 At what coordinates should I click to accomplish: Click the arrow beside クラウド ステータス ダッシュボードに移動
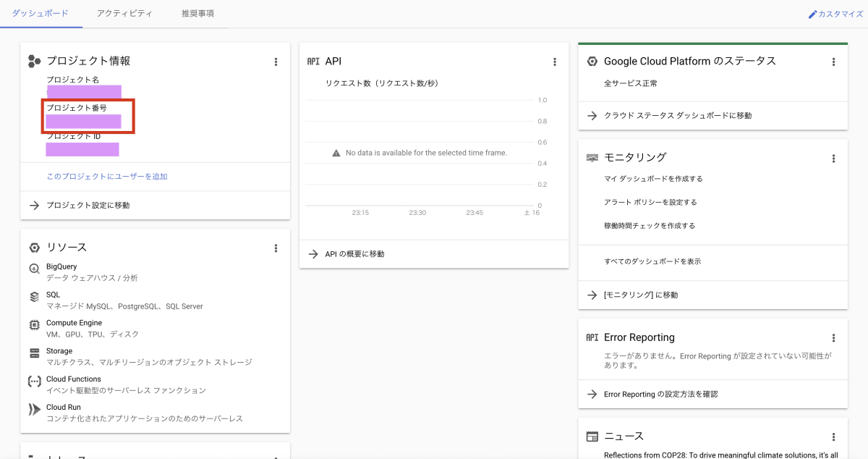[592, 116]
